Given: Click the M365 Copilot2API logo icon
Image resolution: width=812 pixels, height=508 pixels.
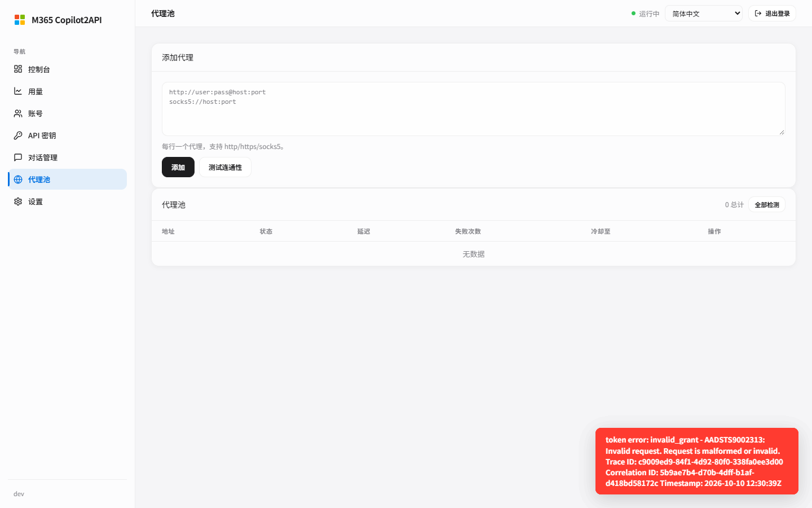Looking at the screenshot, I should point(20,20).
